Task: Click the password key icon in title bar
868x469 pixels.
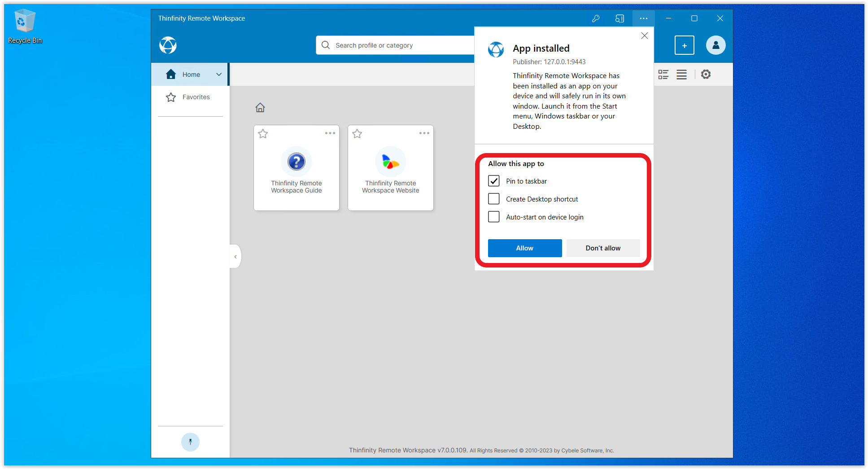Action: tap(596, 18)
